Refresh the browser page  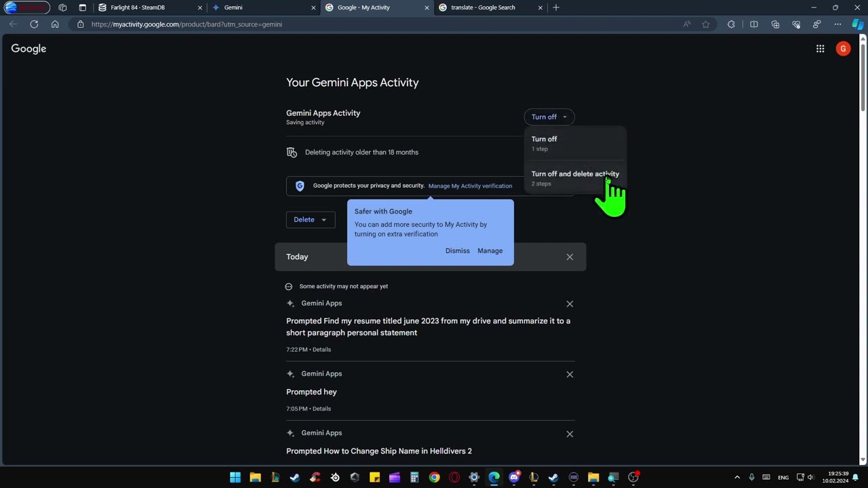(x=34, y=24)
